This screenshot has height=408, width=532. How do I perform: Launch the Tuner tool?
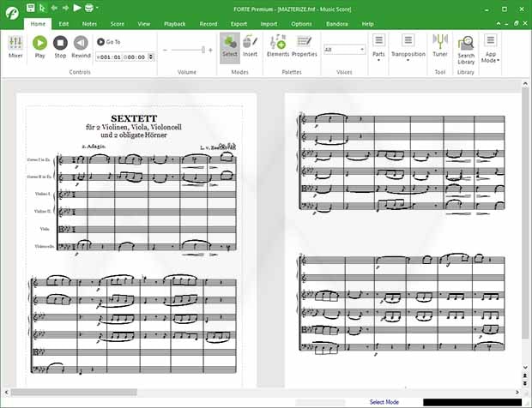440,45
